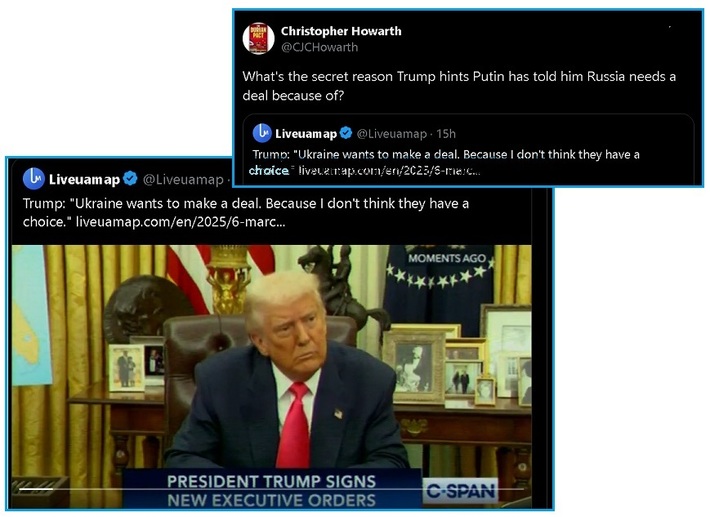This screenshot has height=517, width=710.
Task: Open the @CJCHowarth handle link
Action: coord(319,47)
